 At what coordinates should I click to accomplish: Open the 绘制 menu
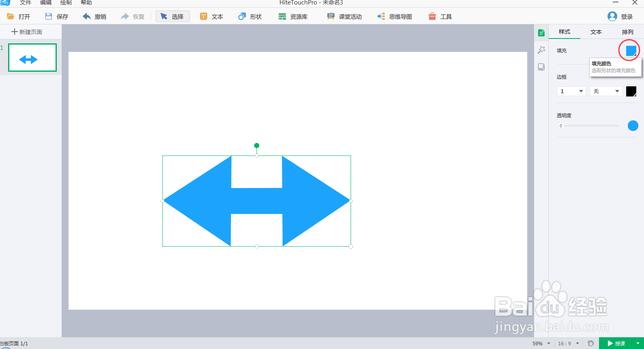pyautogui.click(x=66, y=2)
